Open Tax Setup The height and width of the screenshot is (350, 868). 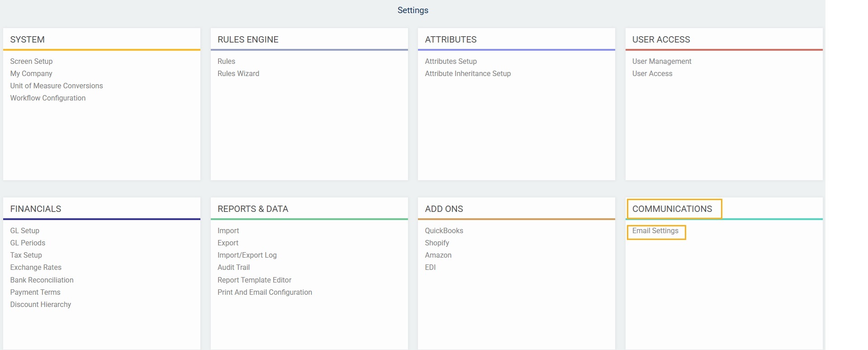click(26, 255)
